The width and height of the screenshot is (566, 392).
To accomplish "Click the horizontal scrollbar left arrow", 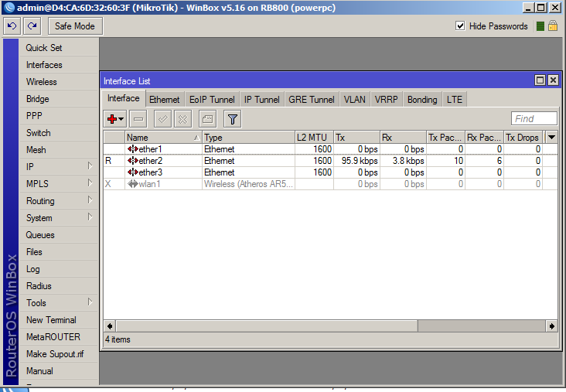I will (110, 326).
